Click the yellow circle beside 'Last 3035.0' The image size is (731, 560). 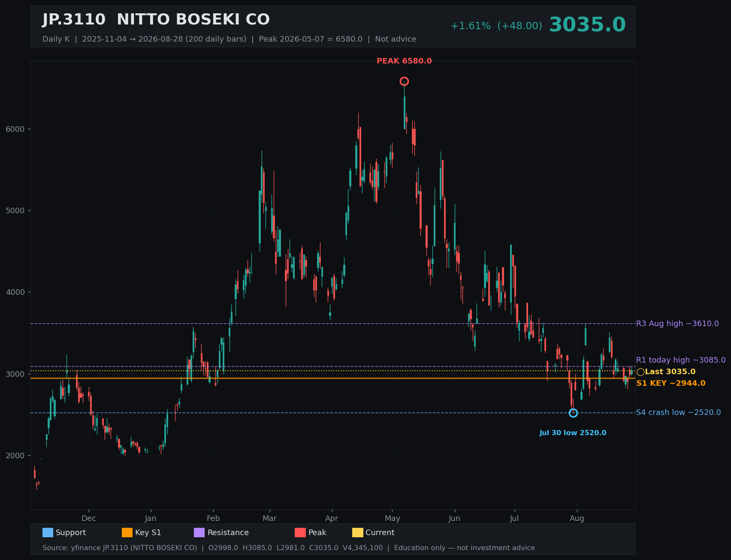[x=640, y=372]
